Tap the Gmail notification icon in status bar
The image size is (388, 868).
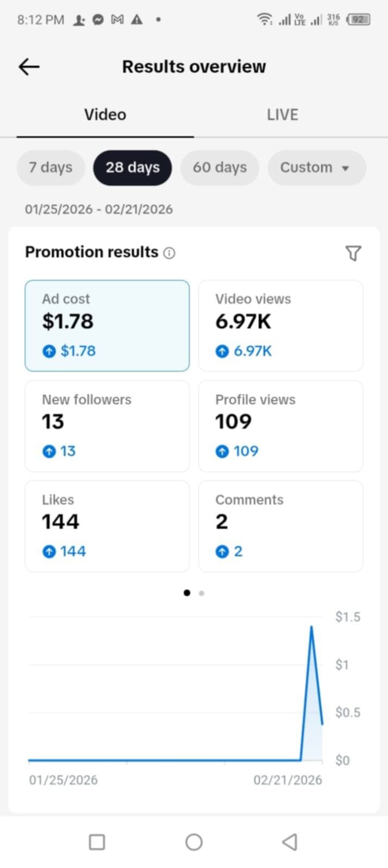pyautogui.click(x=117, y=20)
